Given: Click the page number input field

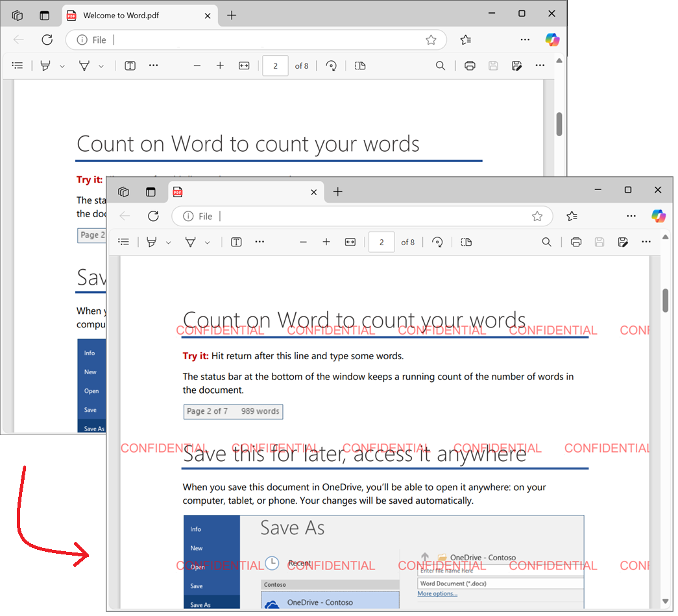Looking at the screenshot, I should [x=381, y=242].
